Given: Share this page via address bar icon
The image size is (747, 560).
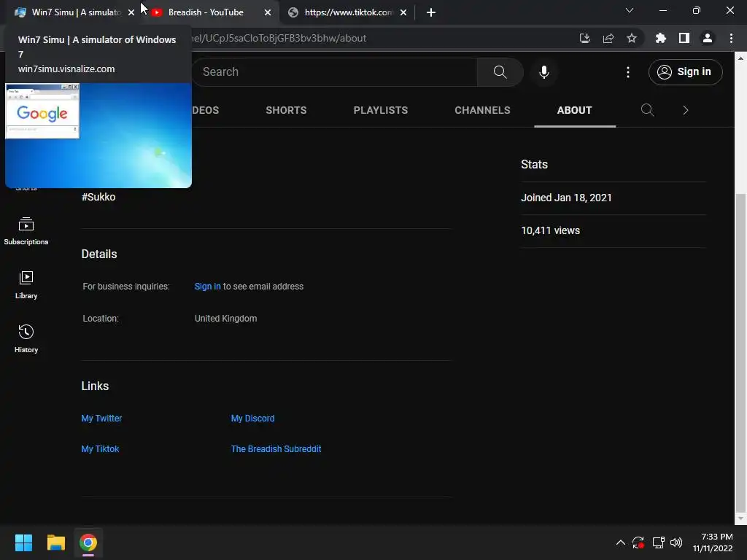Looking at the screenshot, I should pos(608,38).
